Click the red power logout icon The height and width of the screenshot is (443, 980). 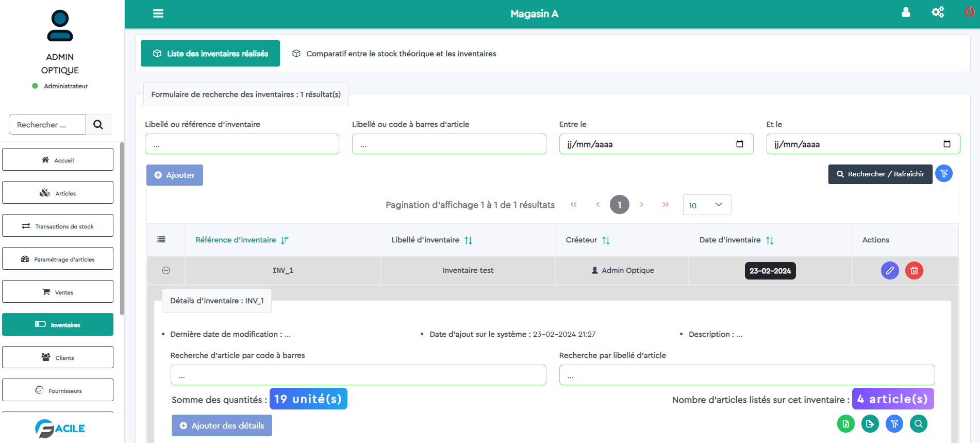tap(969, 12)
